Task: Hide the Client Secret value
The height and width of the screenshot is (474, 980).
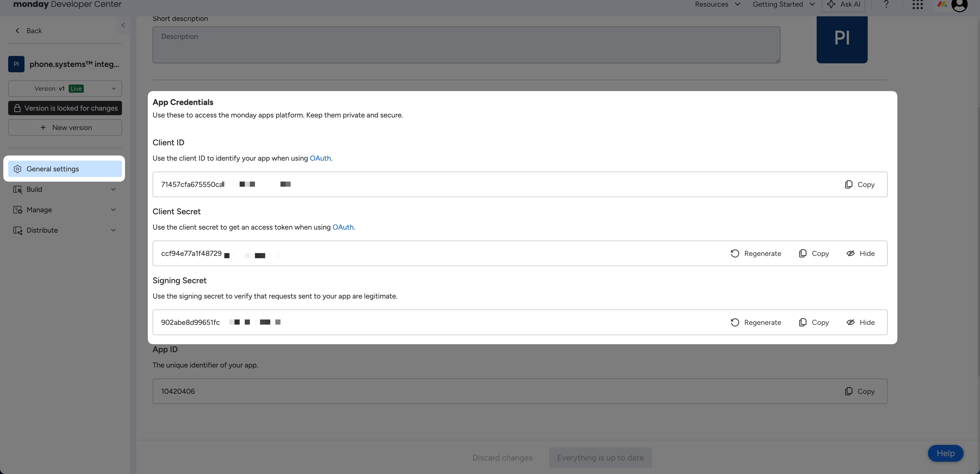Action: tap(861, 254)
